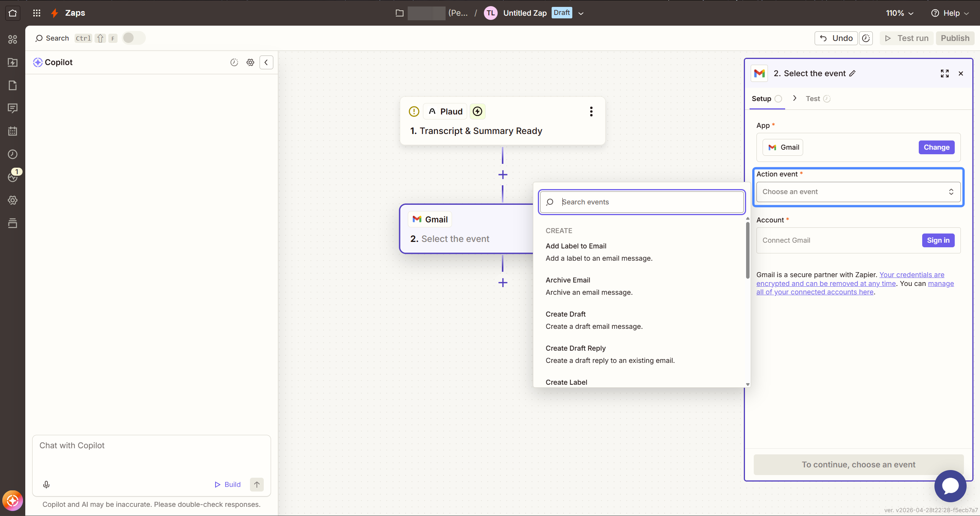Click the Build button in Copilot
Screen dimensions: 980x516
click(x=228, y=485)
